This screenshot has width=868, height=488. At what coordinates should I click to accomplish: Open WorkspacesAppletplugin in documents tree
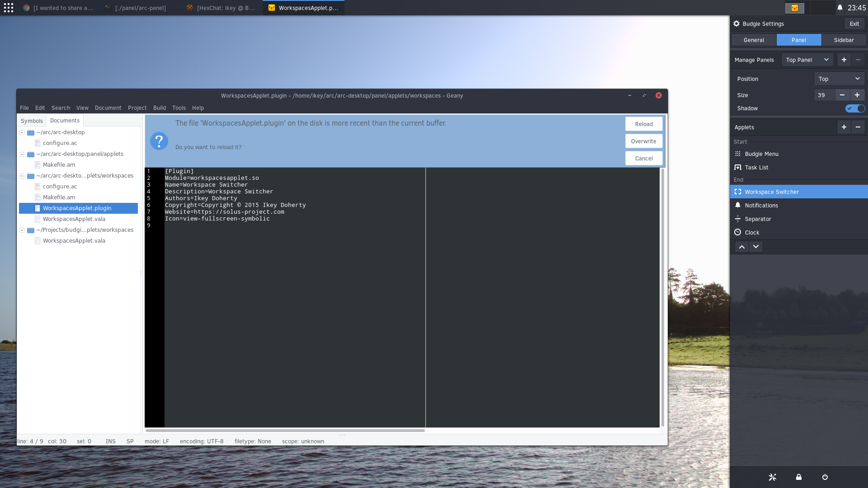pos(78,208)
